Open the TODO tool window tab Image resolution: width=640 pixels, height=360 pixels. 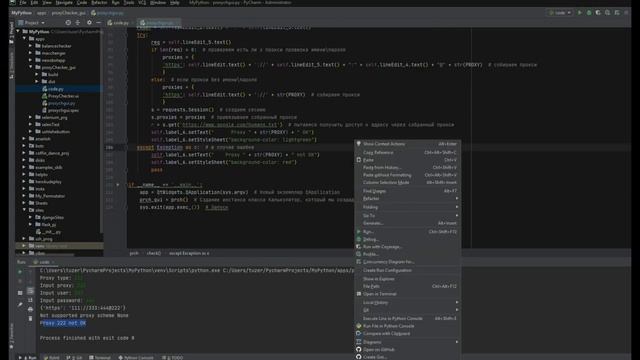click(x=173, y=357)
